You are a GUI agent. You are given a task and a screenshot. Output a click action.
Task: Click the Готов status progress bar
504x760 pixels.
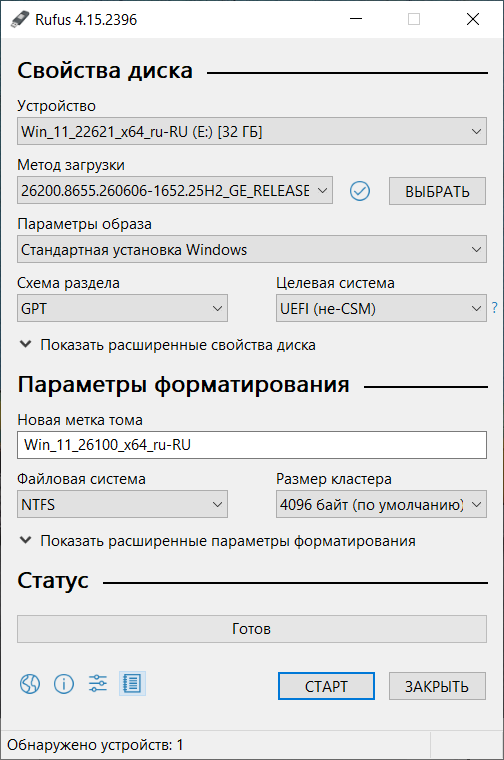[x=252, y=629]
